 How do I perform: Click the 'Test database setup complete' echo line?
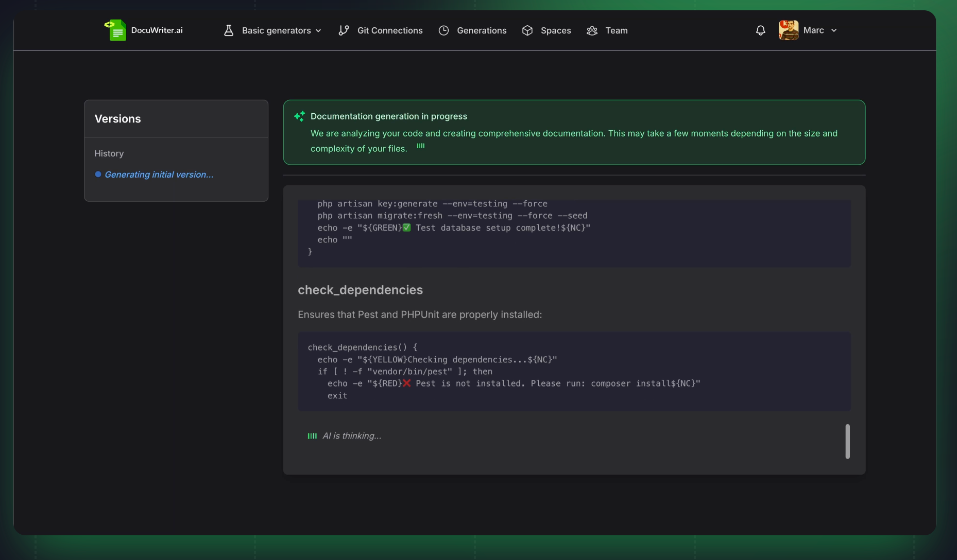[x=454, y=227]
